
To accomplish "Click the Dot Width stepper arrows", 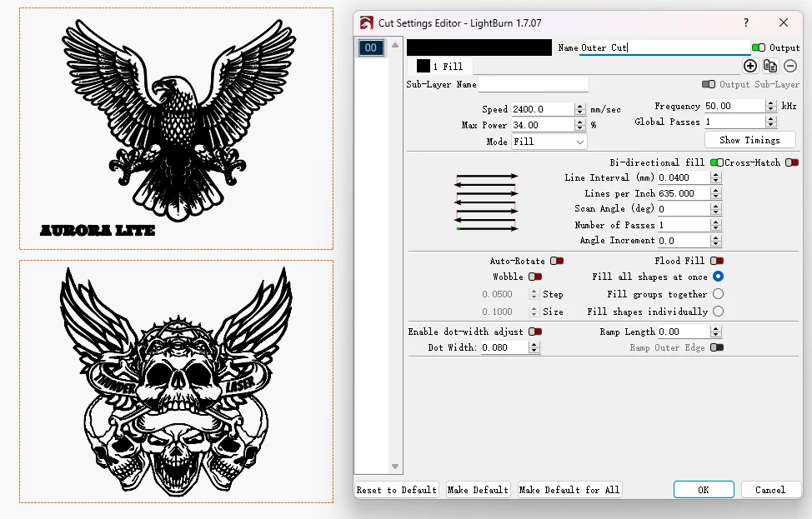I will (x=534, y=347).
